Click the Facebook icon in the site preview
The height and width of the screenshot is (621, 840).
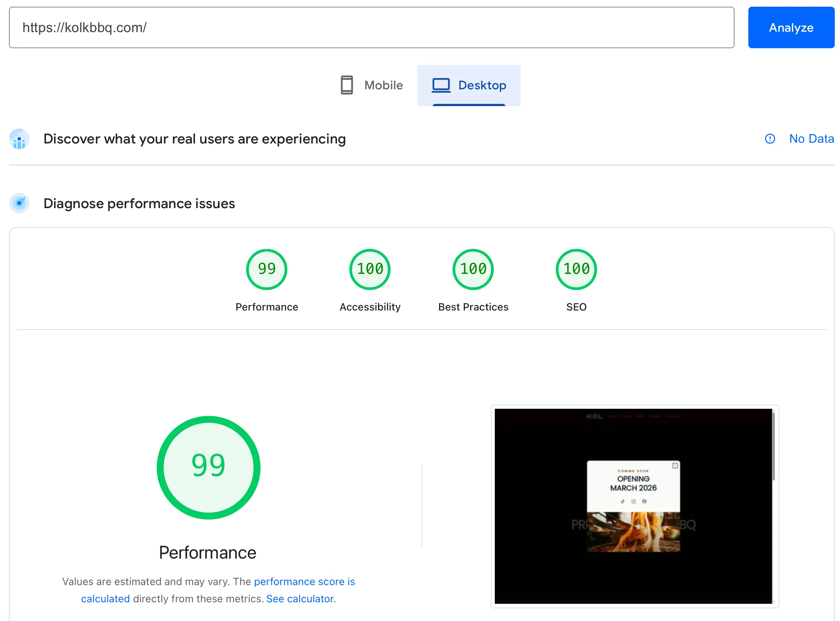click(x=644, y=501)
